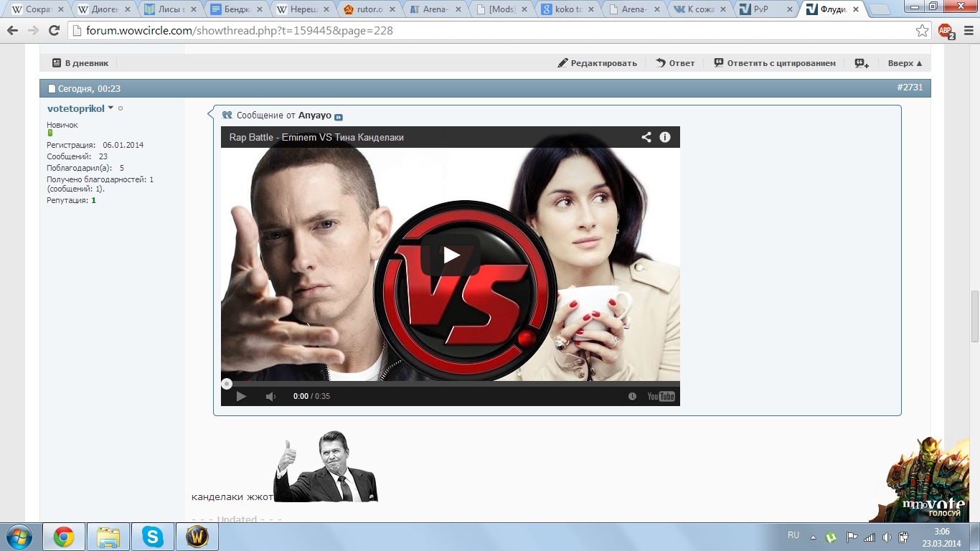The height and width of the screenshot is (551, 980).
Task: Open the Action Center flag icon
Action: coord(852,537)
